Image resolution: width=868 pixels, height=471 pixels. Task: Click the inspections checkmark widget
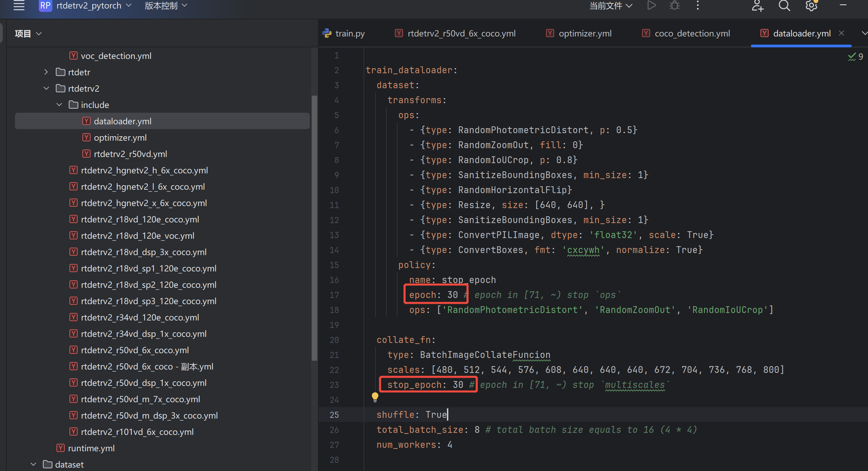point(855,57)
